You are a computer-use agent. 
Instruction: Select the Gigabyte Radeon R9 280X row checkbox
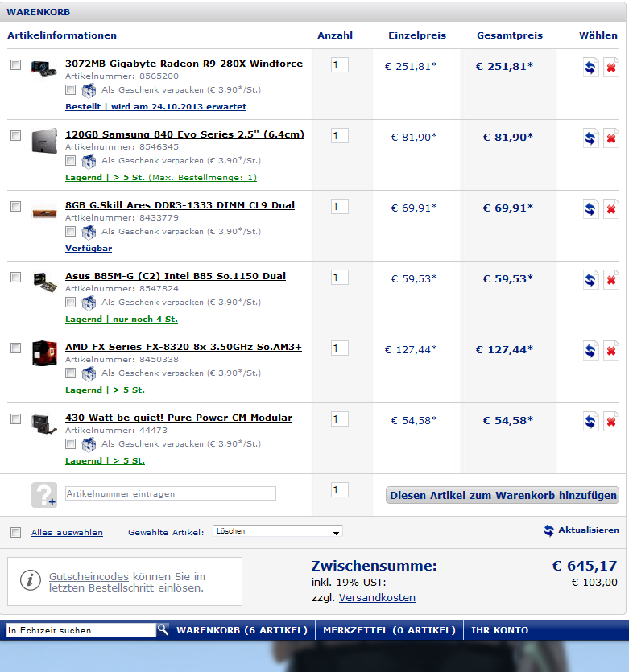[15, 64]
